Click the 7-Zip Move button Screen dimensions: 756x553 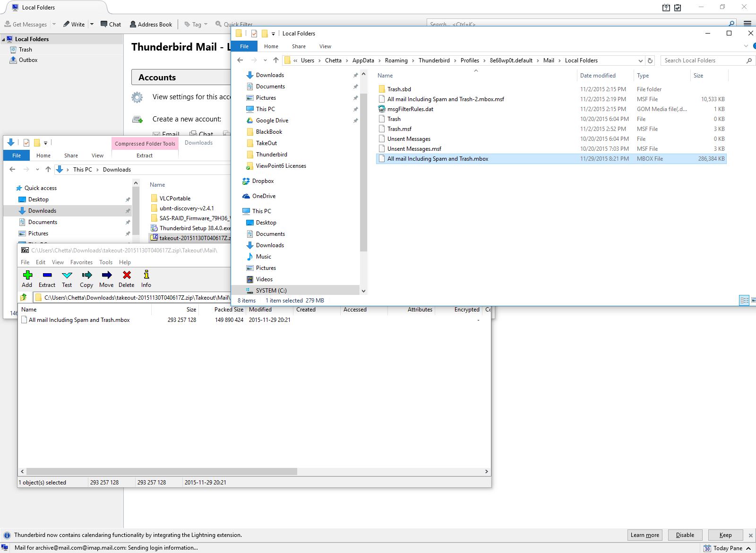point(106,278)
